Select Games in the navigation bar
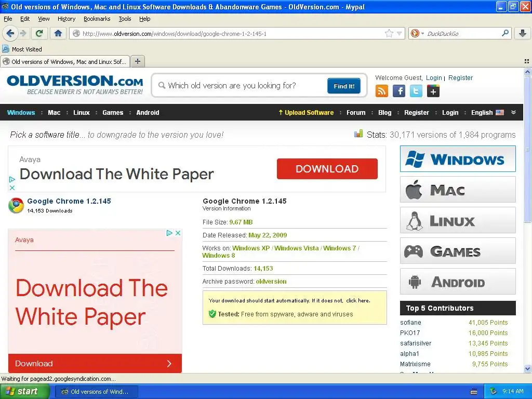 point(113,112)
